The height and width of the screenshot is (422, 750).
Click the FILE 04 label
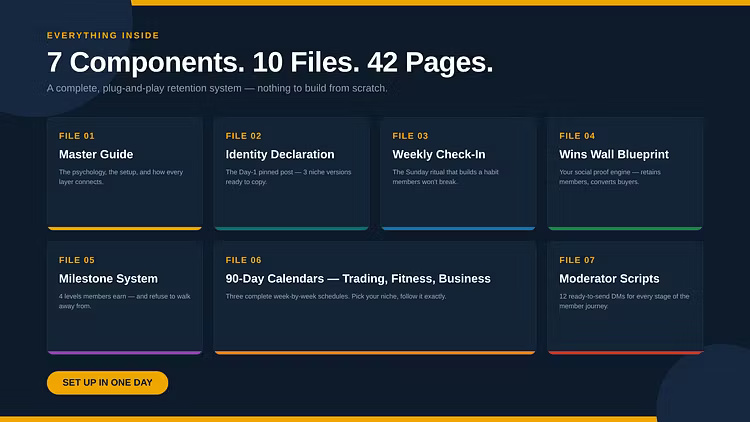pyautogui.click(x=577, y=136)
